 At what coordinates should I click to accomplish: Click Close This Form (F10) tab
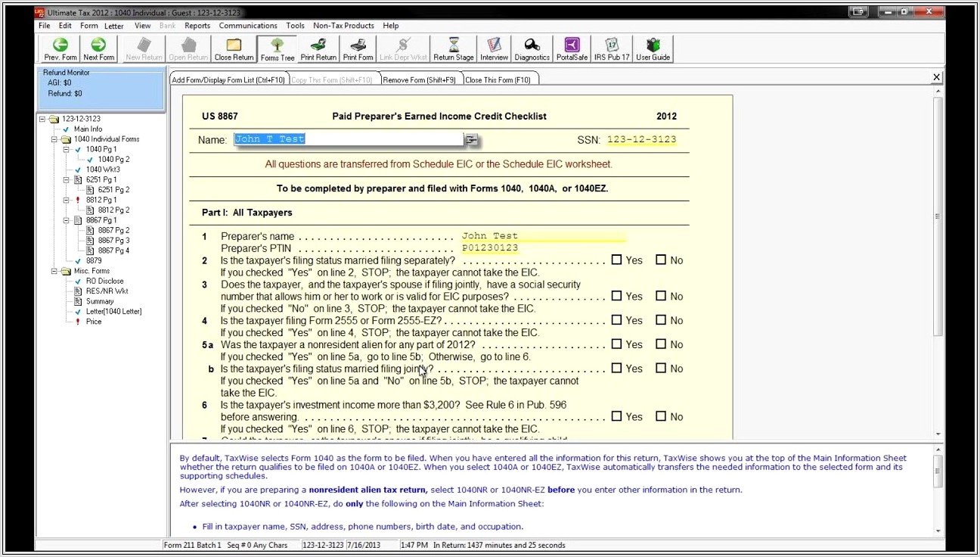498,79
